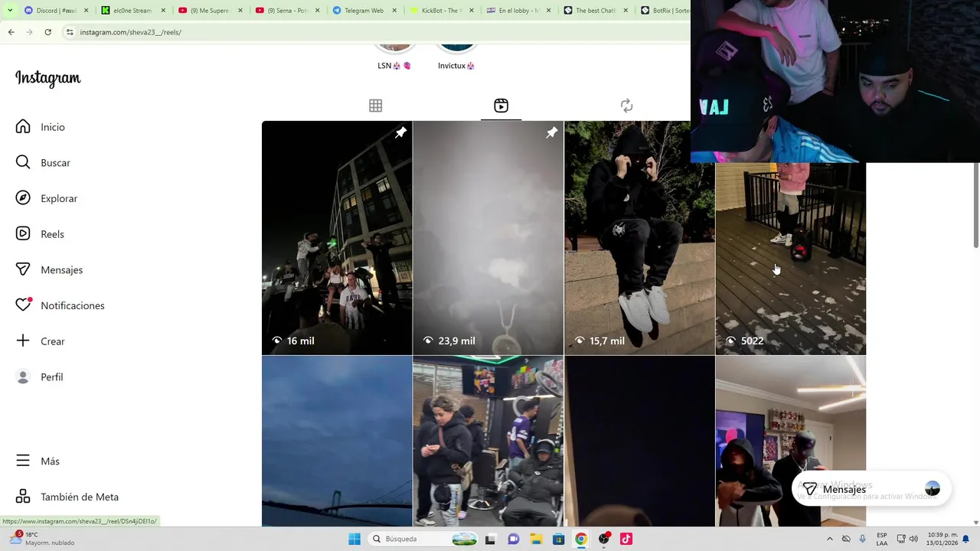Open reel with two guys in living room

pyautogui.click(x=790, y=442)
